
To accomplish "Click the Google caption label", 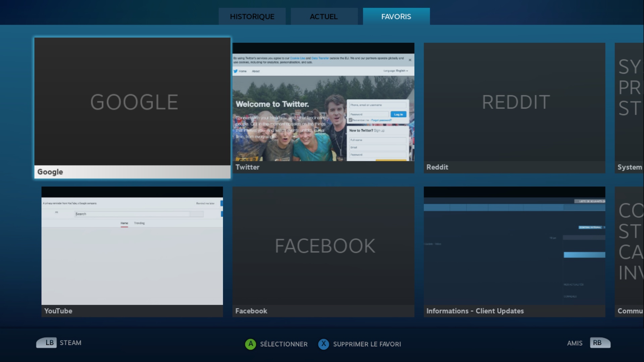I will pos(50,172).
